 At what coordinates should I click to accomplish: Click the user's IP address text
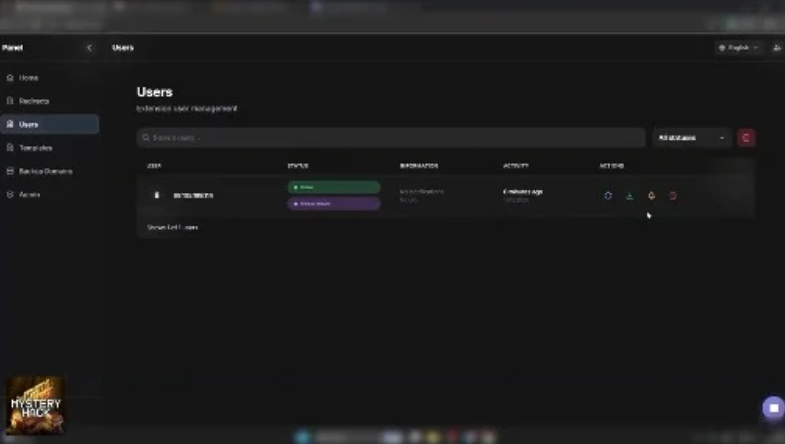[x=193, y=196]
